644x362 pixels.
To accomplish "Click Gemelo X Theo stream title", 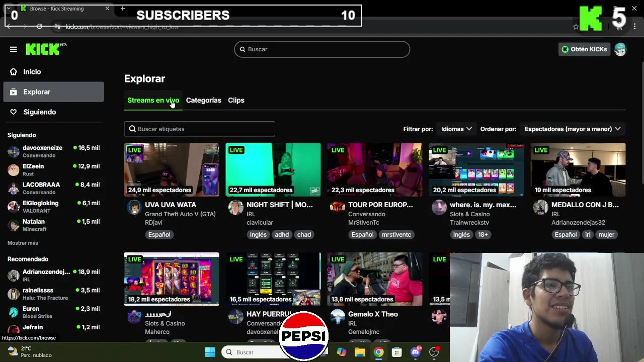I will 373,314.
